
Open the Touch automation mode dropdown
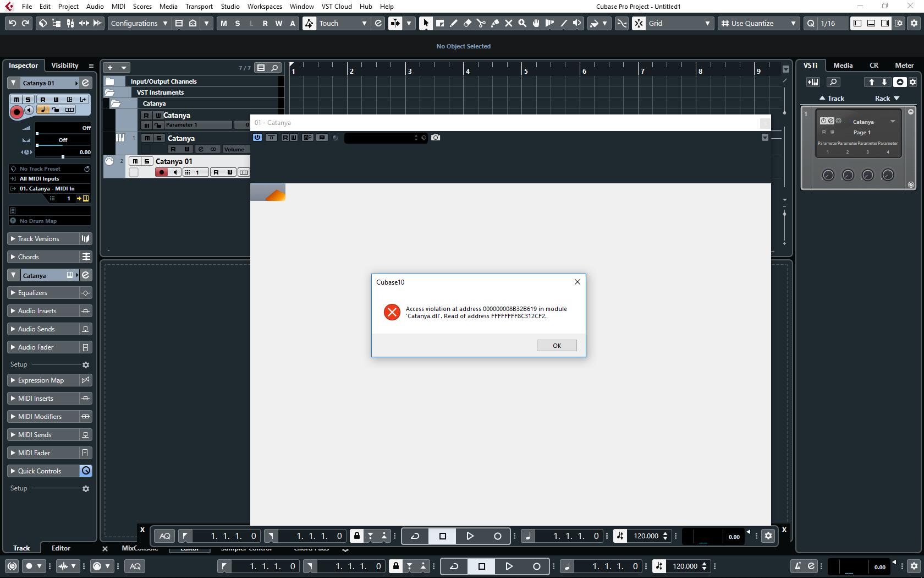[x=343, y=23]
